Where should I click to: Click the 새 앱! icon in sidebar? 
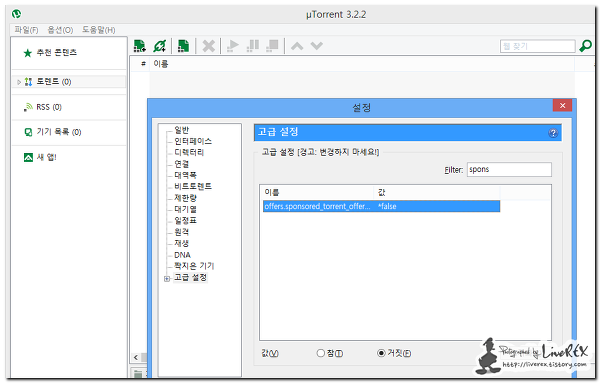pos(28,157)
